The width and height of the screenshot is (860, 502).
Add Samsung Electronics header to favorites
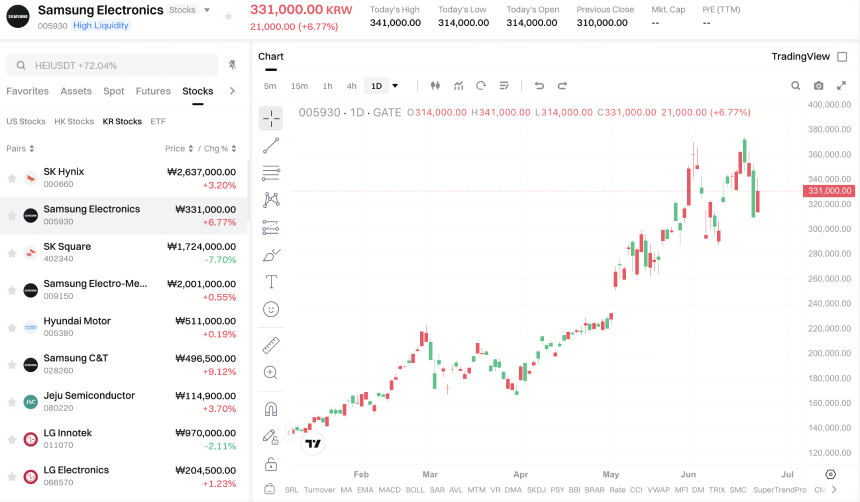[229, 17]
